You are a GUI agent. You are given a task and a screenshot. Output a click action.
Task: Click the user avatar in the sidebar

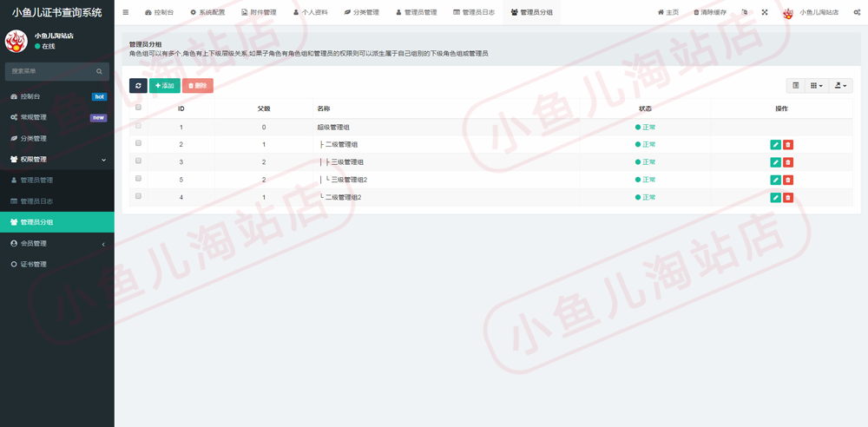click(x=16, y=42)
